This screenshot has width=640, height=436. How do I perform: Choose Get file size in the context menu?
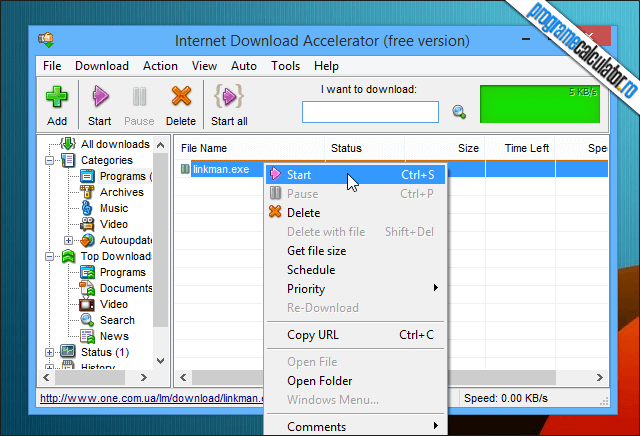[355, 251]
